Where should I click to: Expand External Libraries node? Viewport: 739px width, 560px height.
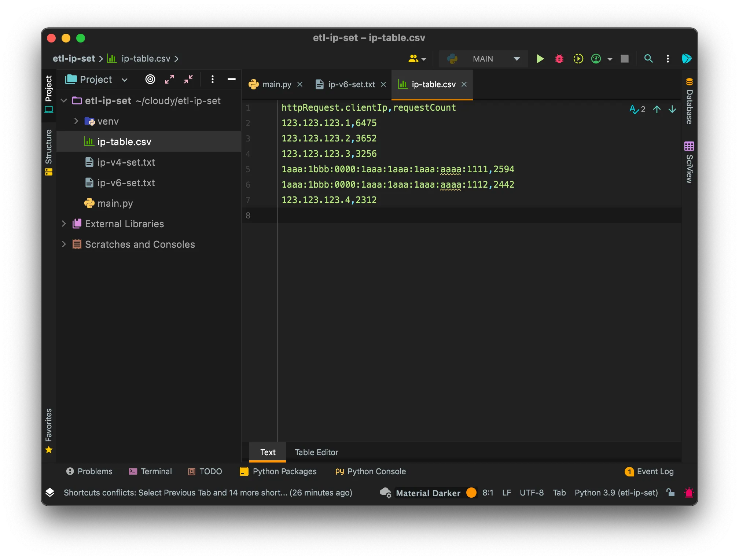64,224
